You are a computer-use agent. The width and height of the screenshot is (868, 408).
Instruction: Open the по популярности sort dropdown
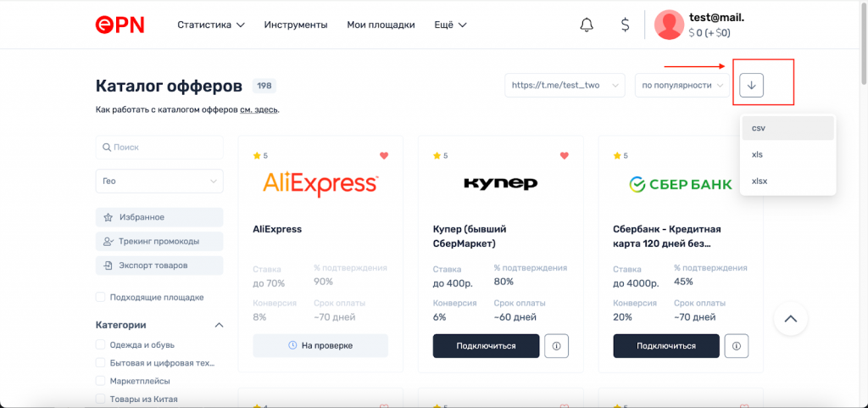coord(682,86)
